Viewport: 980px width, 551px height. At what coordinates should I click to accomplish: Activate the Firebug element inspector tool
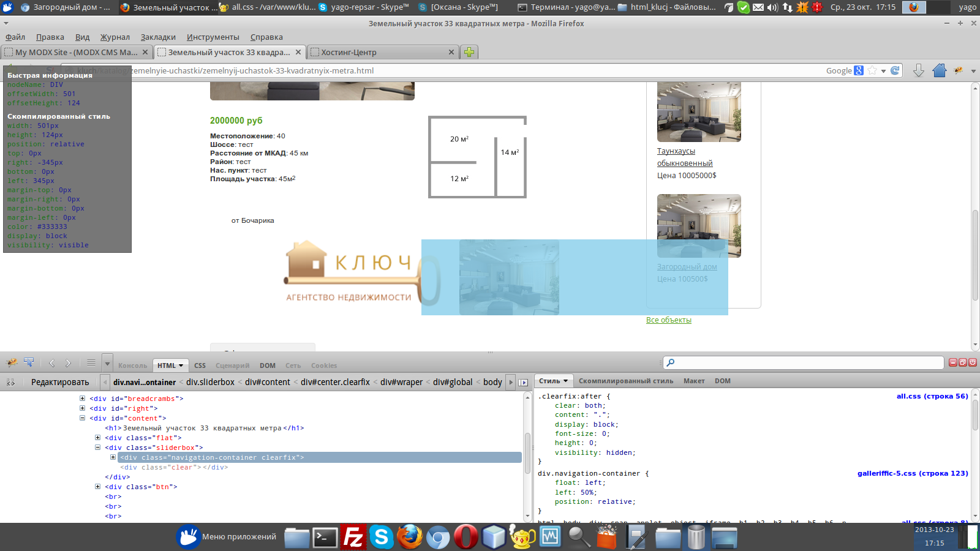pyautogui.click(x=29, y=363)
